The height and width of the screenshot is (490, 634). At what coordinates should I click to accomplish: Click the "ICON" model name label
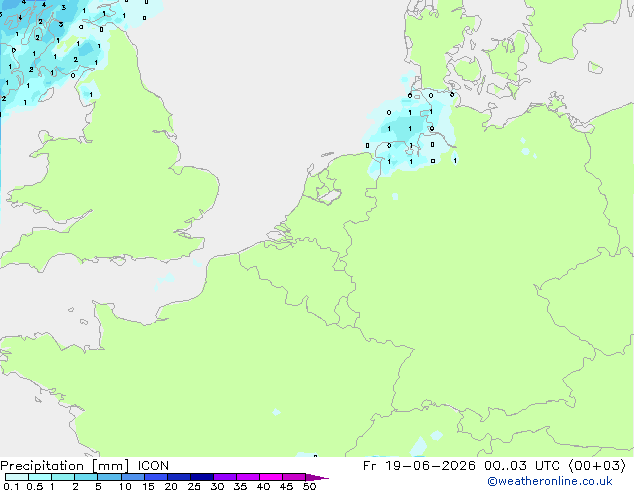click(x=153, y=466)
